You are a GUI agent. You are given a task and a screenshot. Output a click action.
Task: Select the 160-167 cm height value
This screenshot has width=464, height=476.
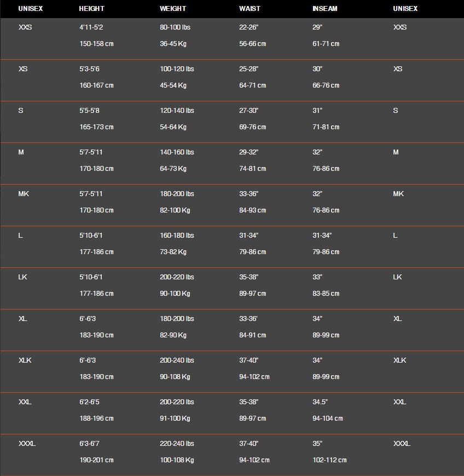(96, 85)
